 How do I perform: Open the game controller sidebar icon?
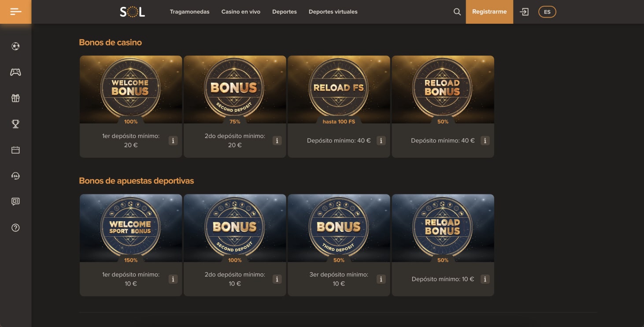click(x=15, y=72)
